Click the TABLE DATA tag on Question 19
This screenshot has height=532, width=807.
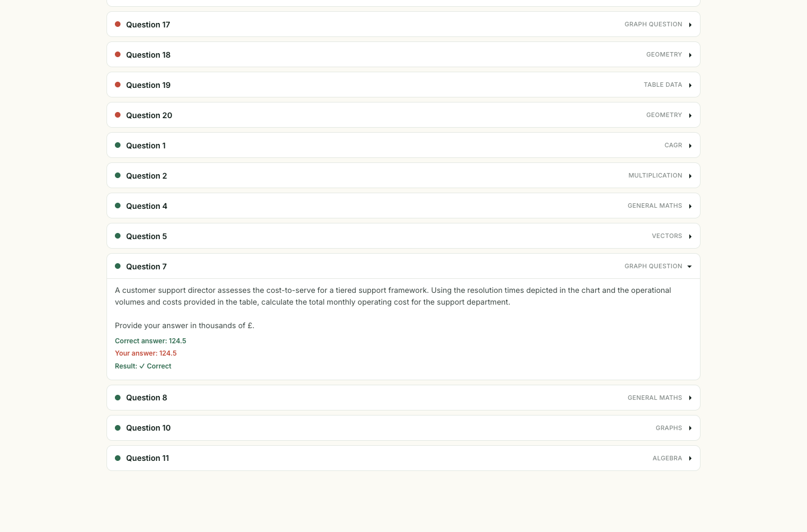663,85
